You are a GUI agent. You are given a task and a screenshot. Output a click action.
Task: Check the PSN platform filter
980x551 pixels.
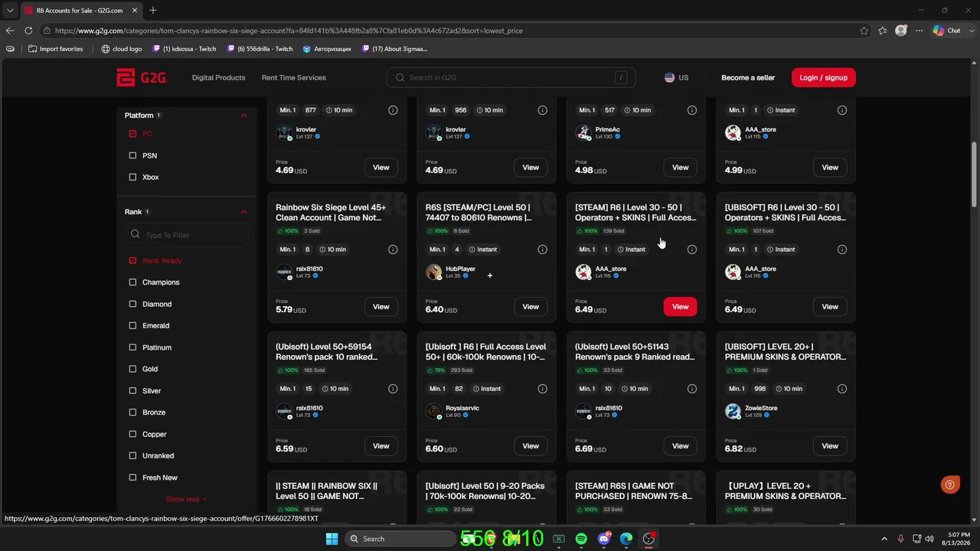point(132,155)
